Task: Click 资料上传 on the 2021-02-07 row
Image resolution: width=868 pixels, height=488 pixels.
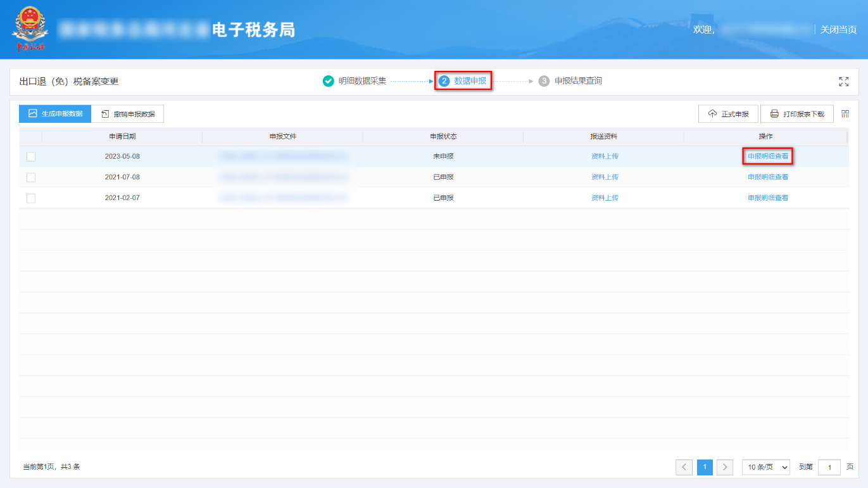Action: point(603,197)
